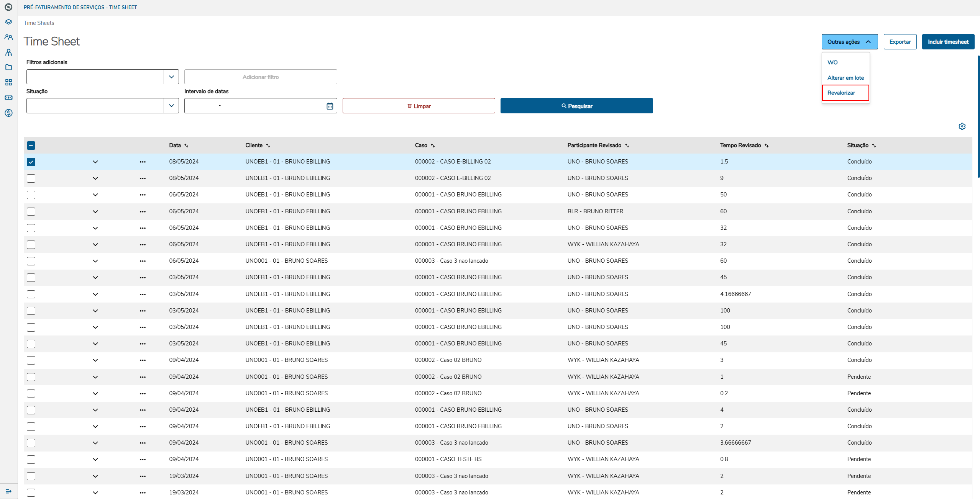Expand the sidebar menu arrow icon
The image size is (980, 499).
pyautogui.click(x=8, y=491)
